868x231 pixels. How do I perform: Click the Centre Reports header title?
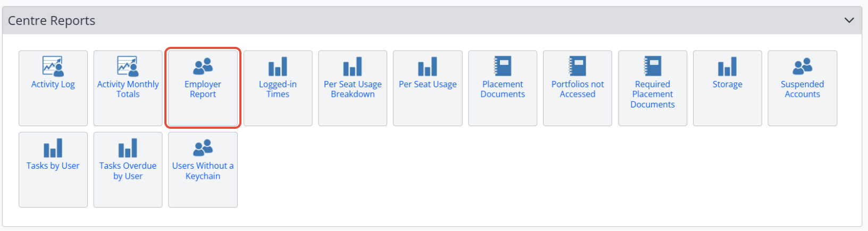pos(52,21)
